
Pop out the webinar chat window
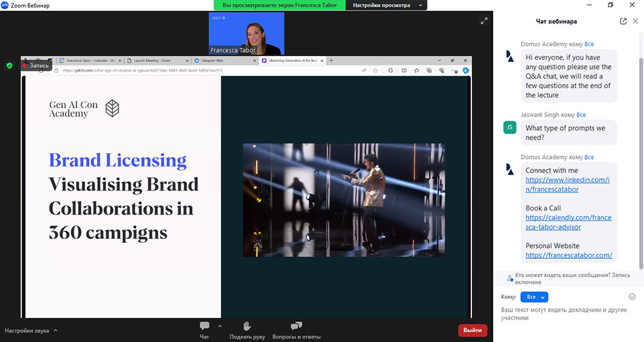pyautogui.click(x=623, y=21)
